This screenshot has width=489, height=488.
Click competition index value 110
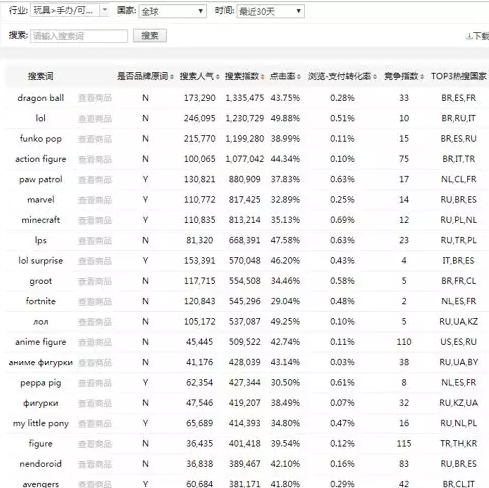404,342
